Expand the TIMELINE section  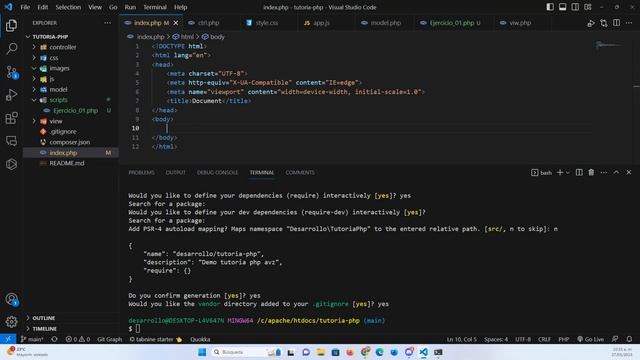(44, 329)
